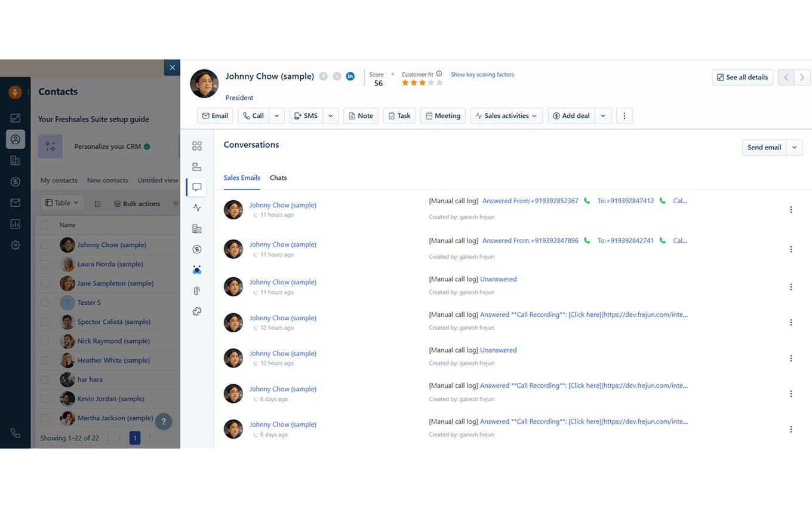The width and height of the screenshot is (812, 508).
Task: Open the help question mark bubble
Action: pos(164,421)
